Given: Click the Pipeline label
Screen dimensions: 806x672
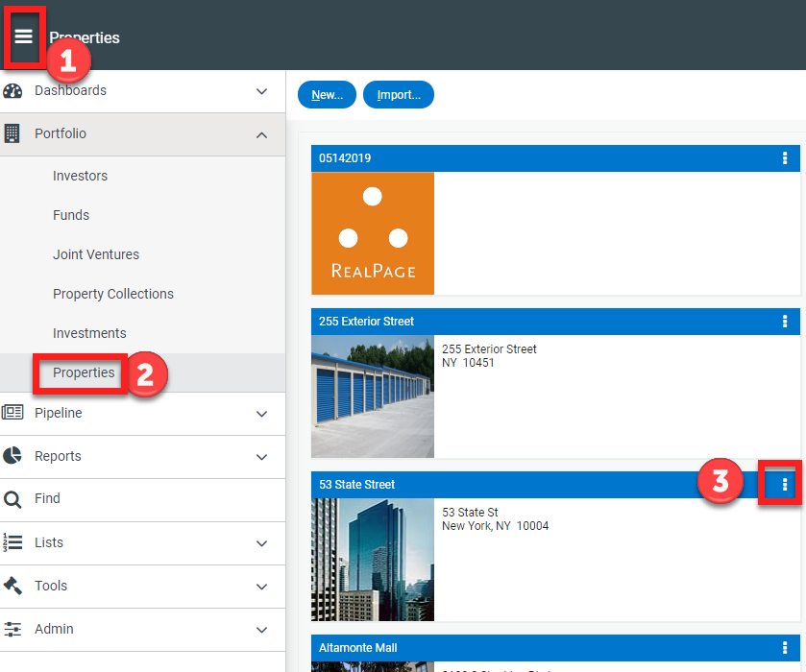Looking at the screenshot, I should coord(58,413).
